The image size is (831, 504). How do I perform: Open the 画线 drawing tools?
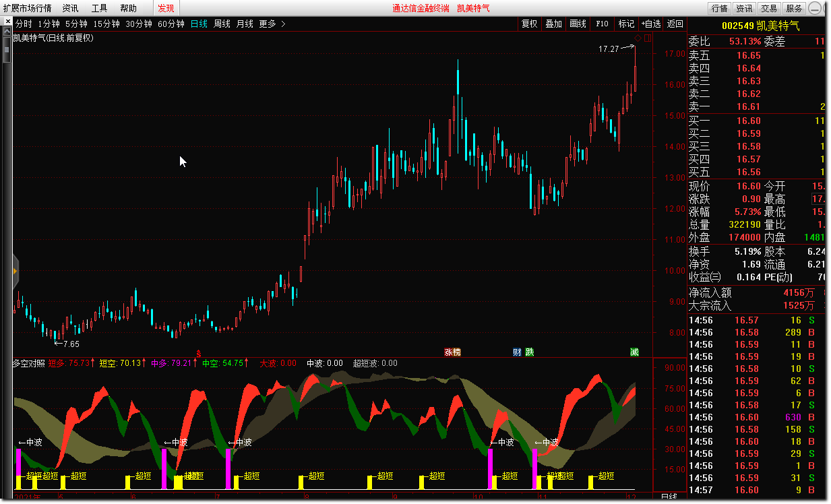(x=578, y=24)
